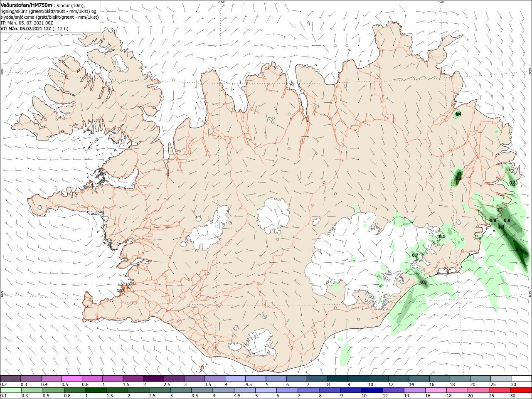Viewport: 532px width, 399px height.
Task: Click the 1.1 precipitation value on the map
Action: pyautogui.click(x=501, y=227)
